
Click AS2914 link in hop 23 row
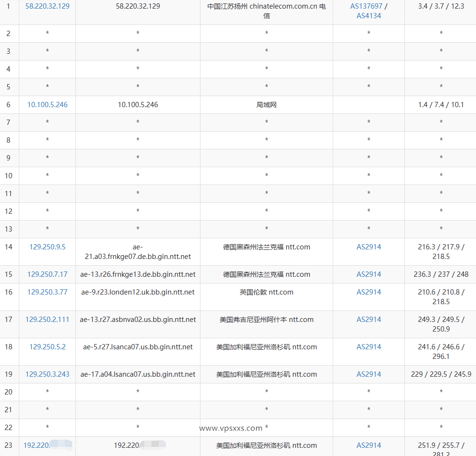point(368,445)
